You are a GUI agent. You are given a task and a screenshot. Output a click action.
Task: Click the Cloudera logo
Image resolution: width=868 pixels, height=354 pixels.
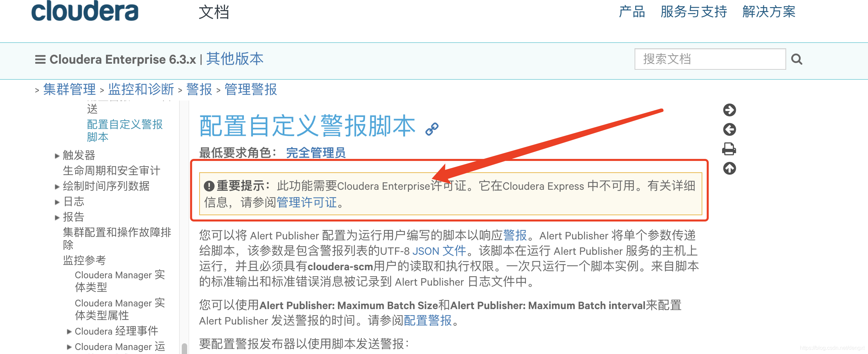[x=85, y=10]
